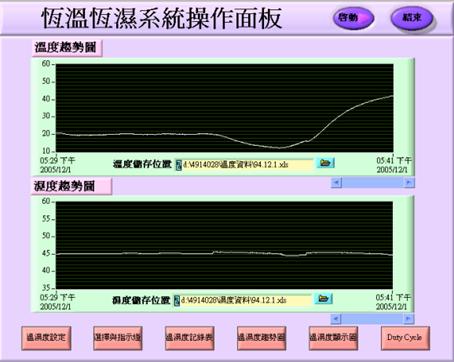The image size is (454, 362).
Task: Click right arrow on humidity chart scrollbar
Action: tap(408, 319)
